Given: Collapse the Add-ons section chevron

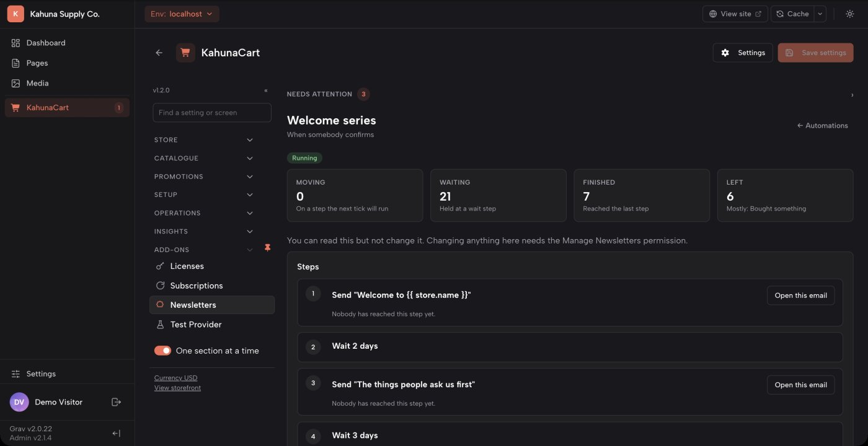Looking at the screenshot, I should (x=250, y=250).
